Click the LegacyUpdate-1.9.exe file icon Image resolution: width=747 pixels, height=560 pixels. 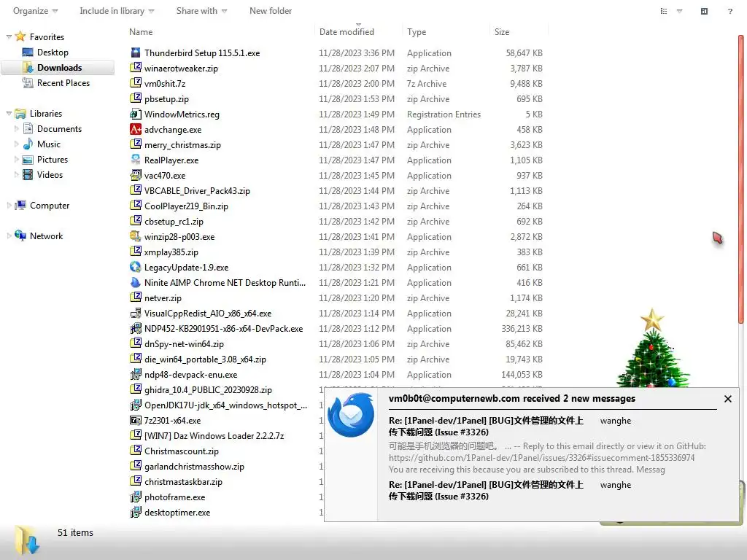(x=136, y=267)
